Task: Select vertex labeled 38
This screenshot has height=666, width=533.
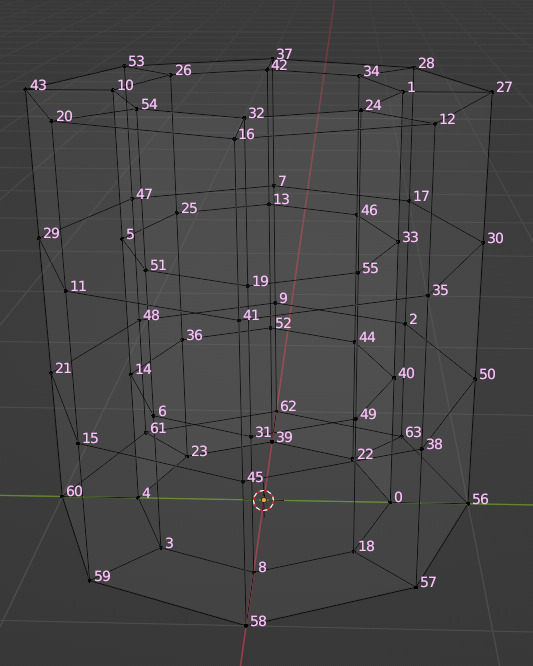Action: [x=422, y=449]
